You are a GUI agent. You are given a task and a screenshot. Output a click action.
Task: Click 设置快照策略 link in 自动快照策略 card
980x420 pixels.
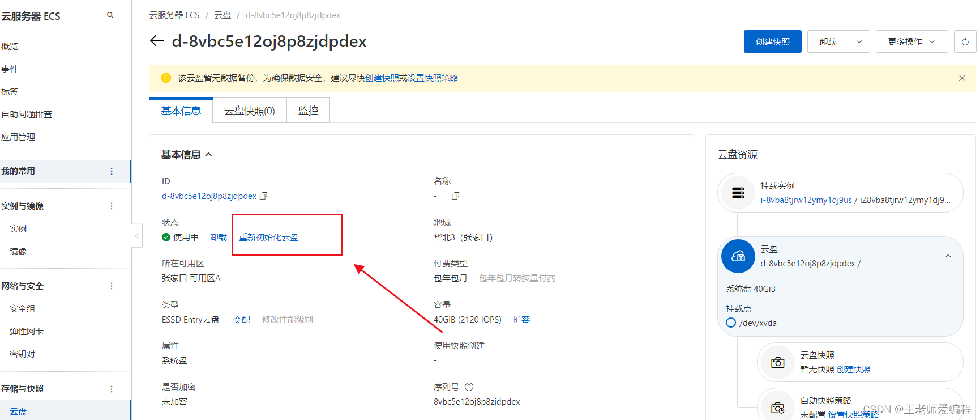(853, 414)
